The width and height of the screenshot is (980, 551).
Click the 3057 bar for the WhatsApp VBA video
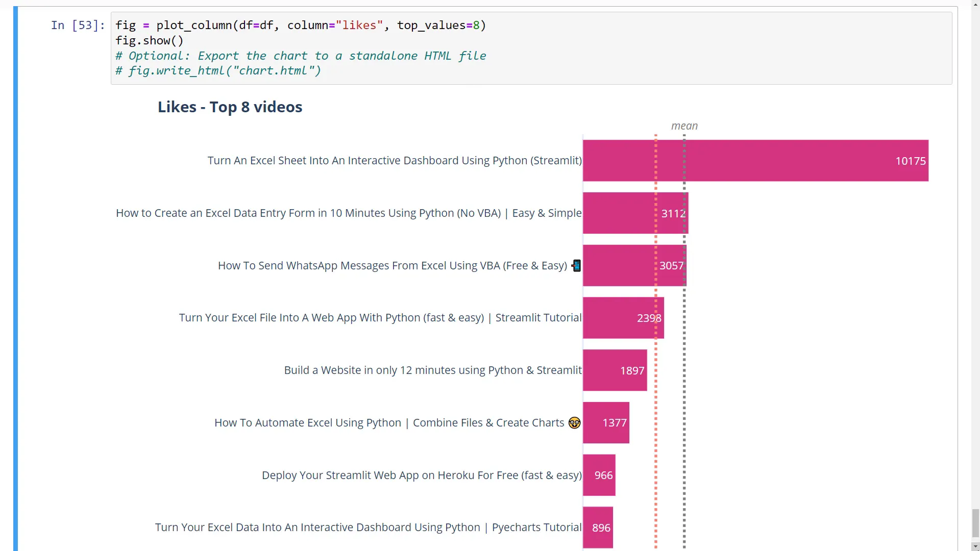tap(634, 265)
